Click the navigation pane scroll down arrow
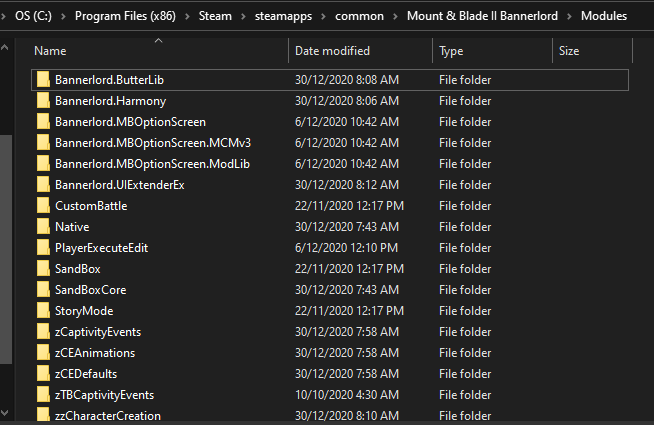 [x=5, y=413]
